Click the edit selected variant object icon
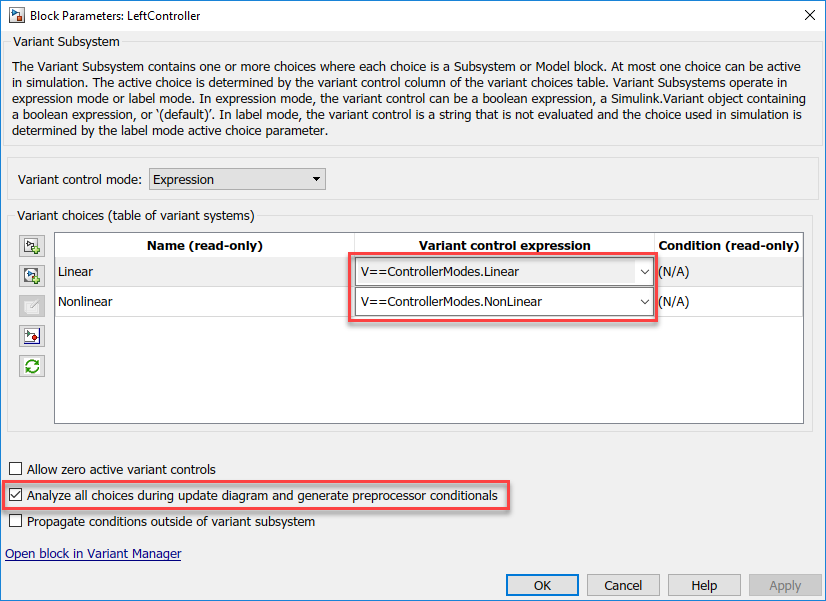826x601 pixels. pyautogui.click(x=33, y=305)
